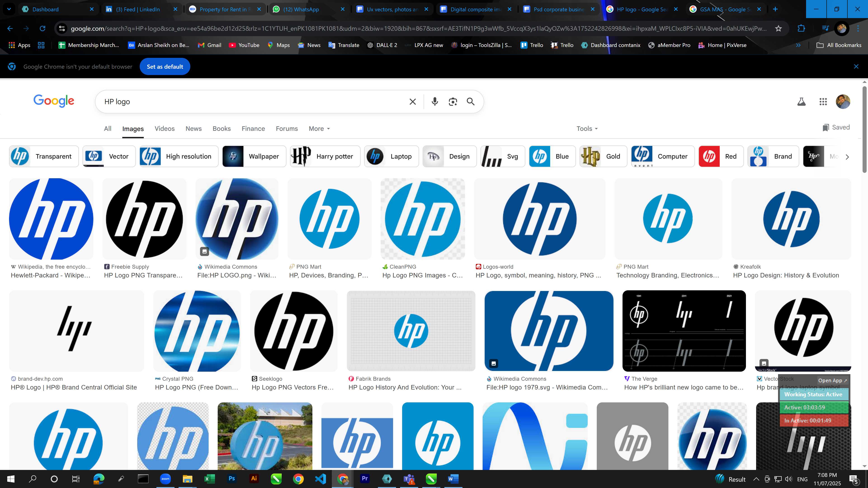Open Zoom from the taskbar
The width and height of the screenshot is (868, 488).
165,479
